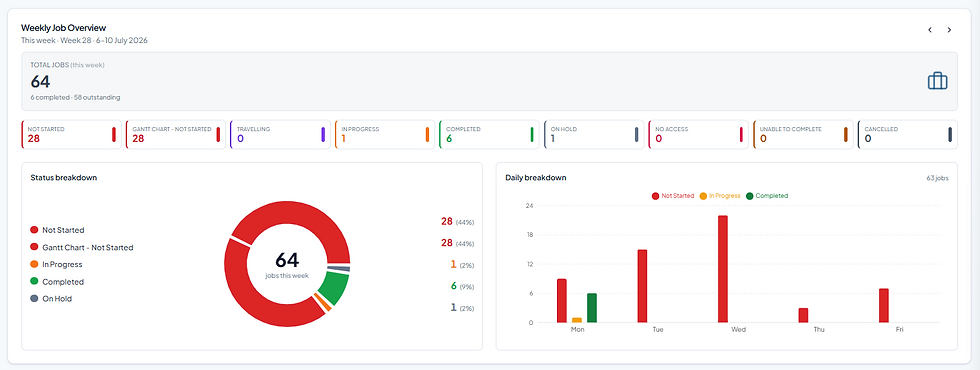Click the 'Weekly Job Overview' heading
The width and height of the screenshot is (980, 370).
pos(64,28)
